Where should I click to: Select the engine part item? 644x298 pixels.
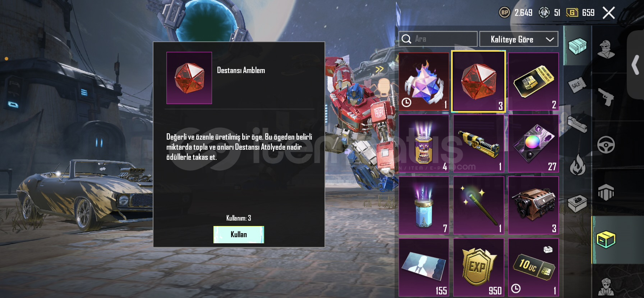click(533, 206)
